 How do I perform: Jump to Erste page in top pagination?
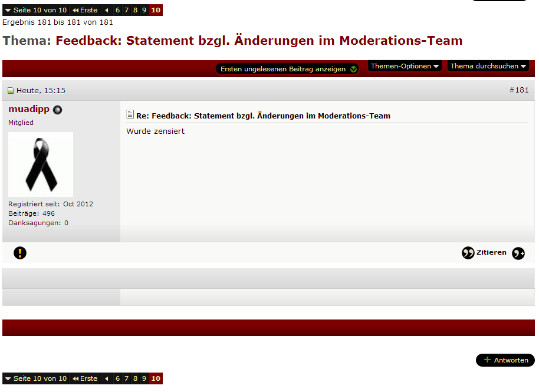click(x=86, y=10)
